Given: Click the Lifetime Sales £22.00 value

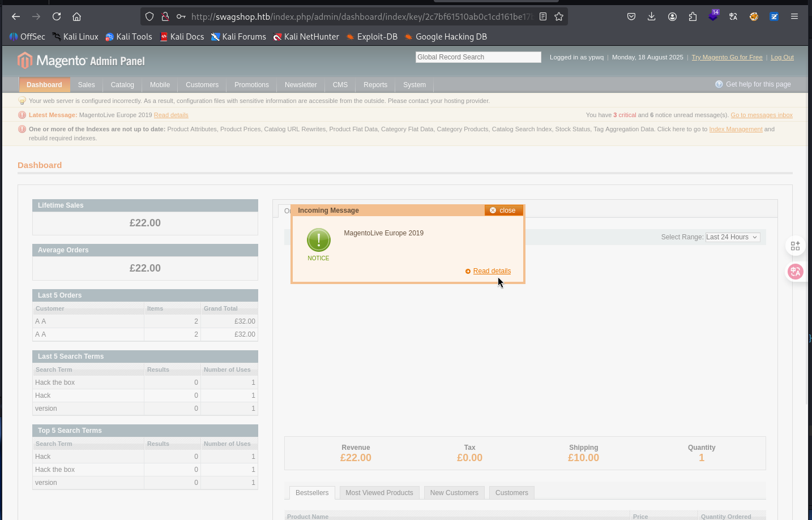Looking at the screenshot, I should [145, 223].
